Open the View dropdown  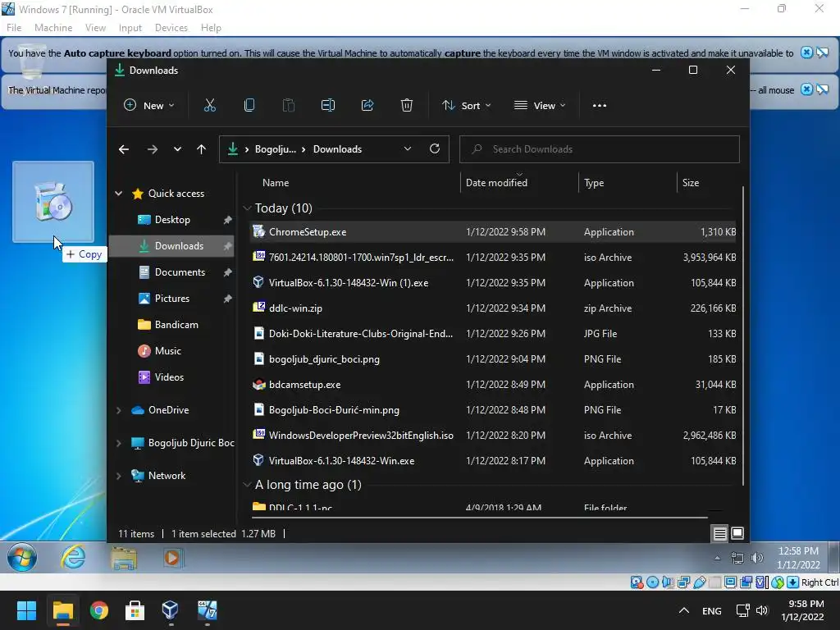(x=540, y=106)
